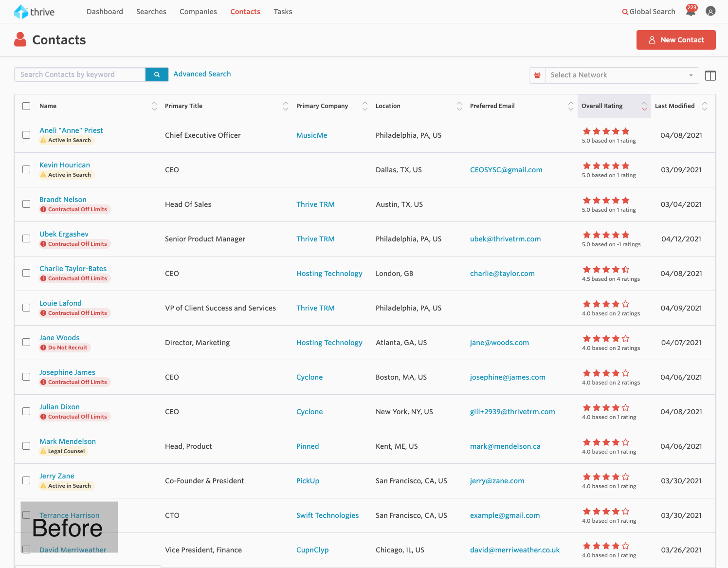
Task: Click Mark Mendelson's Legal Counsel badge
Action: pyautogui.click(x=63, y=451)
